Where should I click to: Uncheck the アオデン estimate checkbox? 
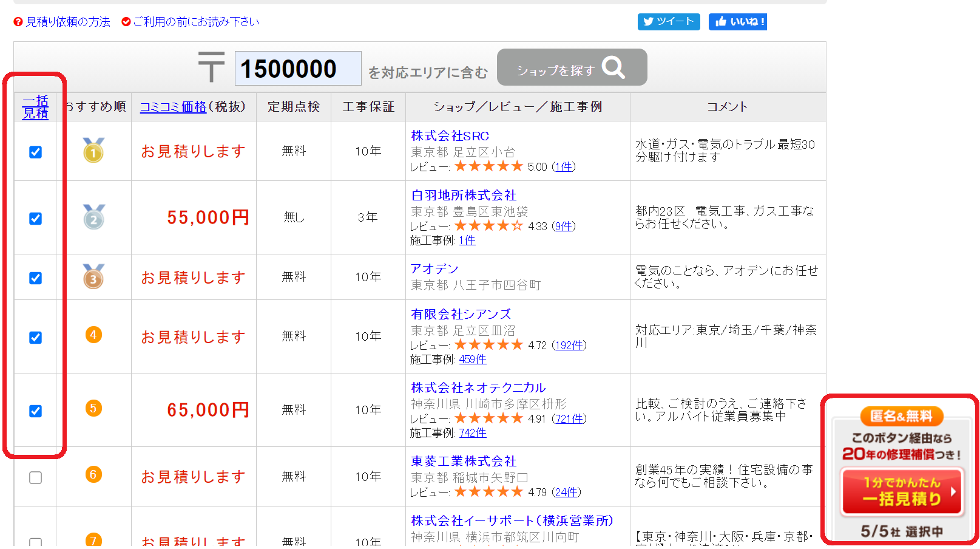pos(36,278)
